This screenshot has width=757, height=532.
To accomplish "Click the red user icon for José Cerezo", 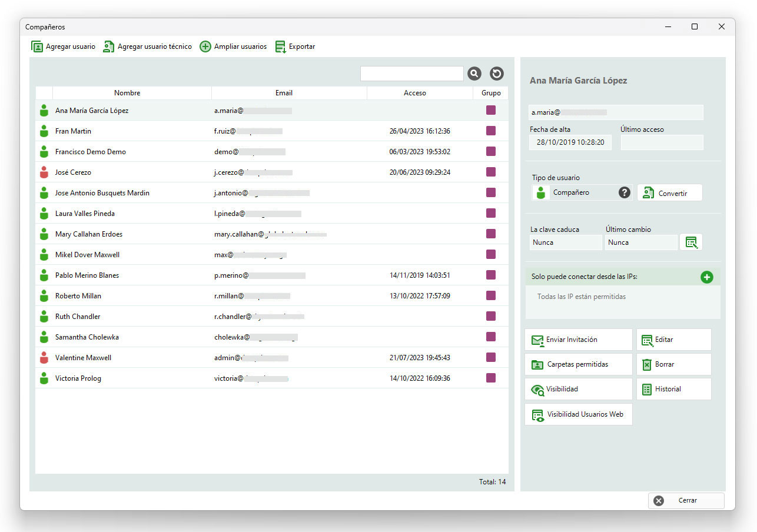I will tap(44, 172).
